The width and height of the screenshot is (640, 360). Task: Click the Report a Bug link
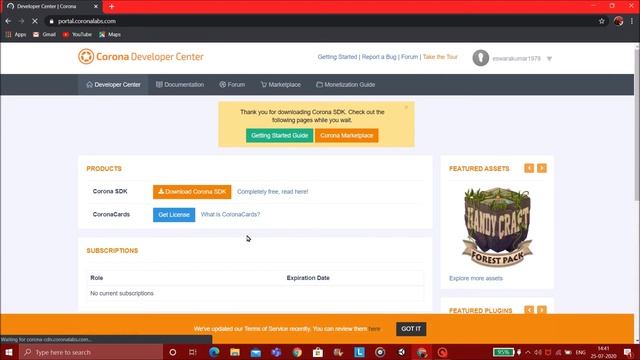379,57
